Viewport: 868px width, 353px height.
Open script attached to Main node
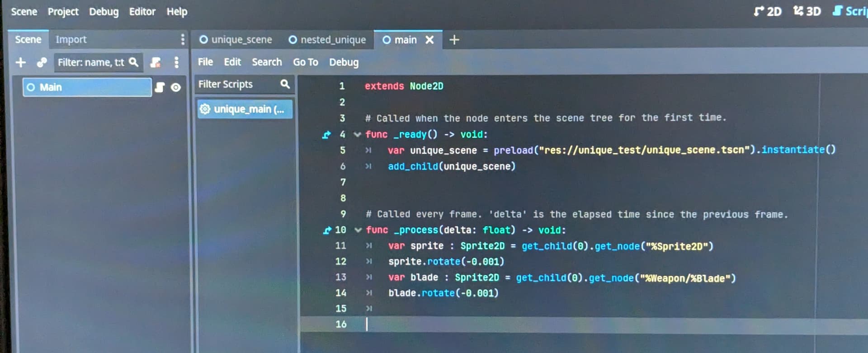coord(160,87)
